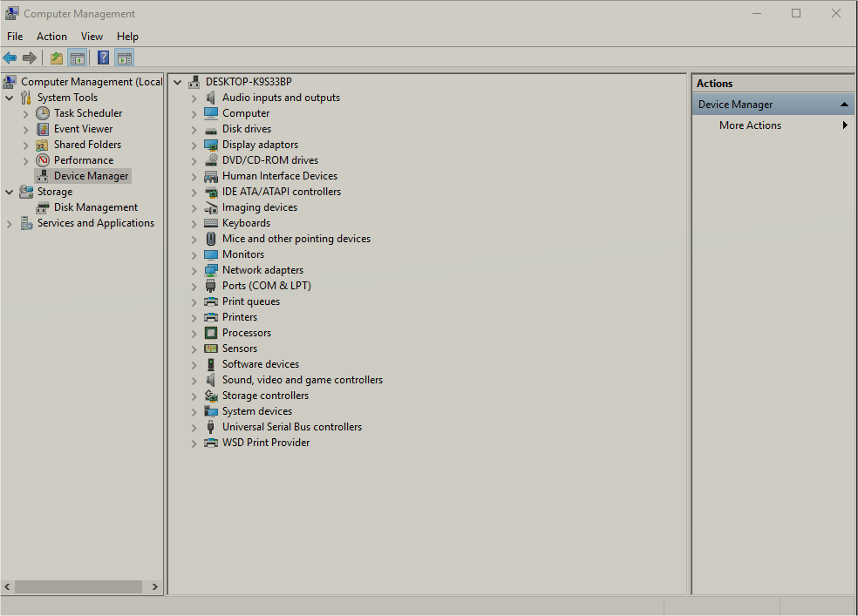Select the Event Viewer label
The image size is (858, 616).
point(83,129)
